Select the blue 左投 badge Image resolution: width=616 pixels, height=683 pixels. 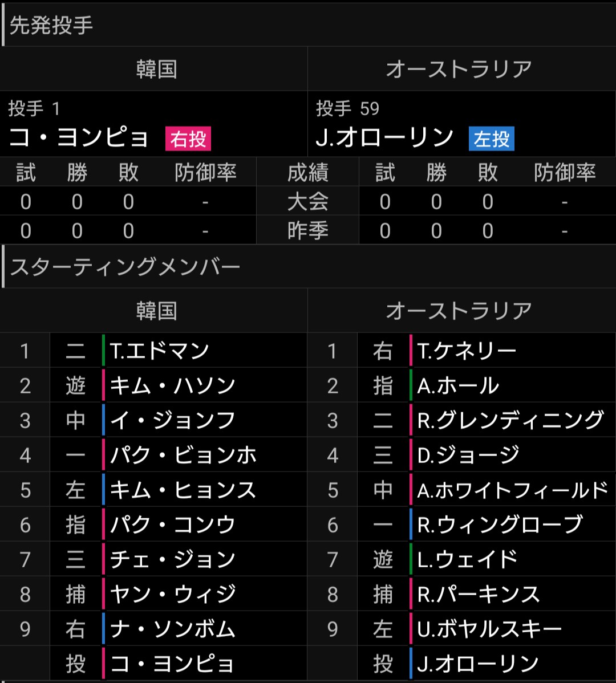492,139
